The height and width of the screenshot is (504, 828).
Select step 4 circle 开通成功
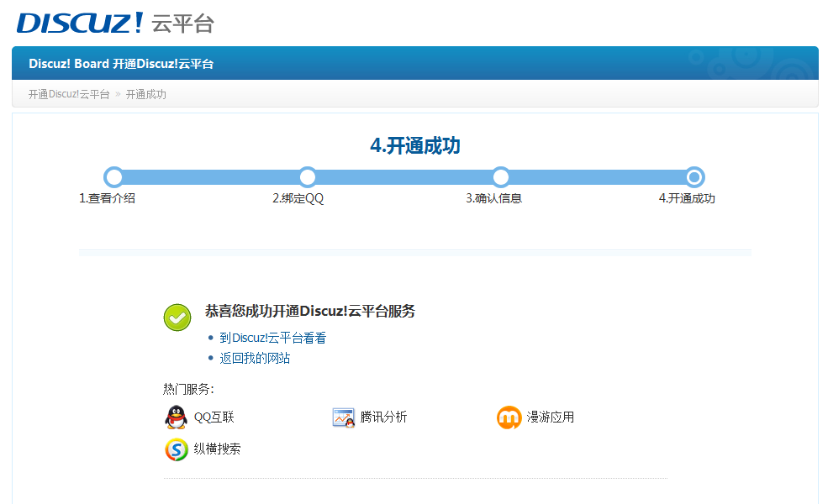pos(694,177)
